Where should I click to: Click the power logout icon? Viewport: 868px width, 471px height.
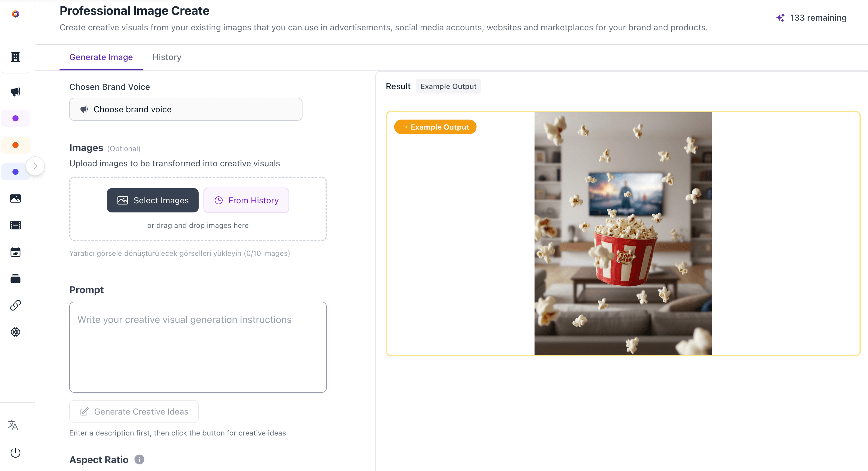coord(15,452)
